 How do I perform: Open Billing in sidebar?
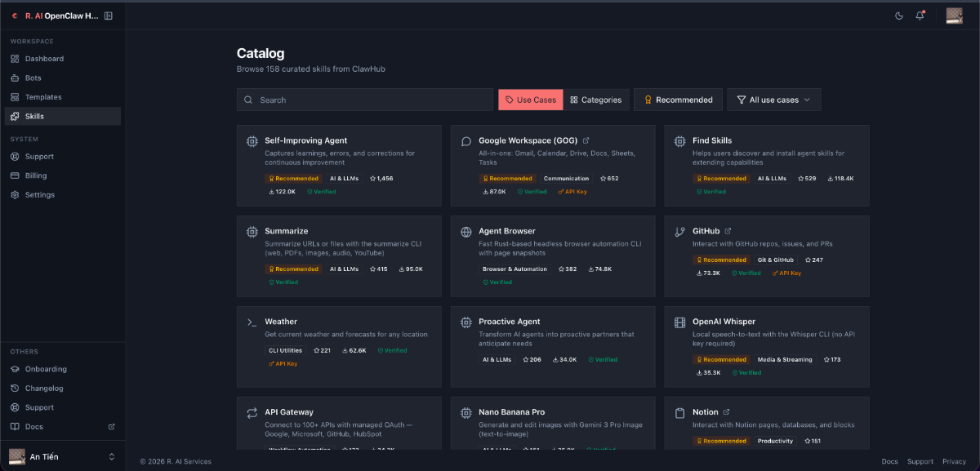tap(63, 176)
